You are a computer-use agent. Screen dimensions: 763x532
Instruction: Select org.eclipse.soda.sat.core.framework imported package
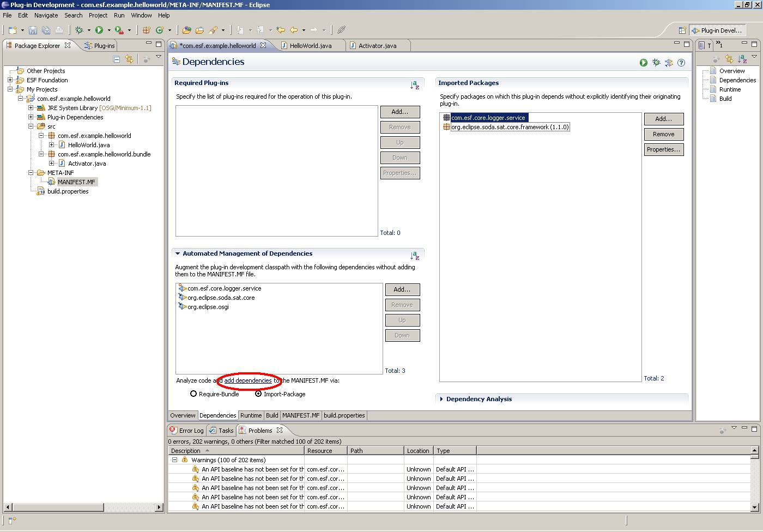coord(506,127)
